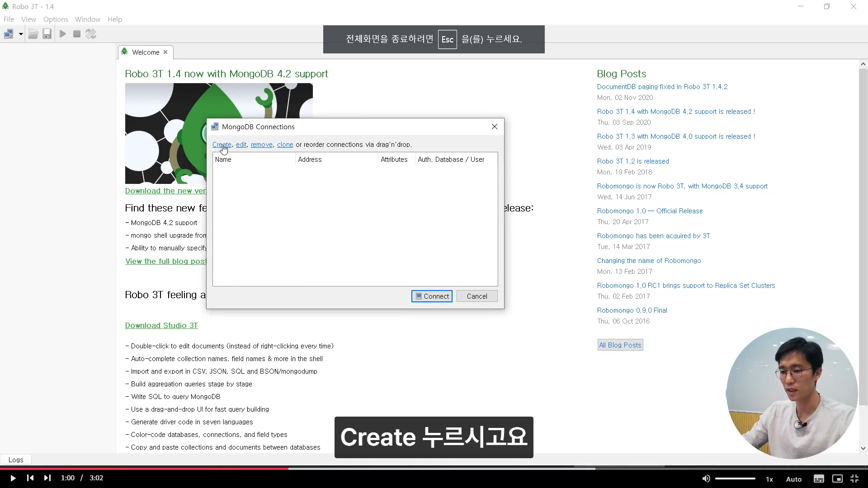Click the Connect toolbar icon in Robo 3T
This screenshot has height=488, width=868.
9,34
